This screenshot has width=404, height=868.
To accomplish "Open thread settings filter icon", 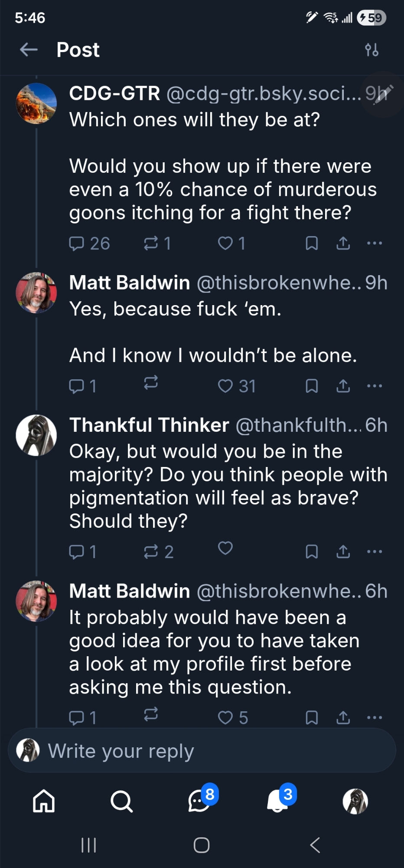I will [x=371, y=50].
